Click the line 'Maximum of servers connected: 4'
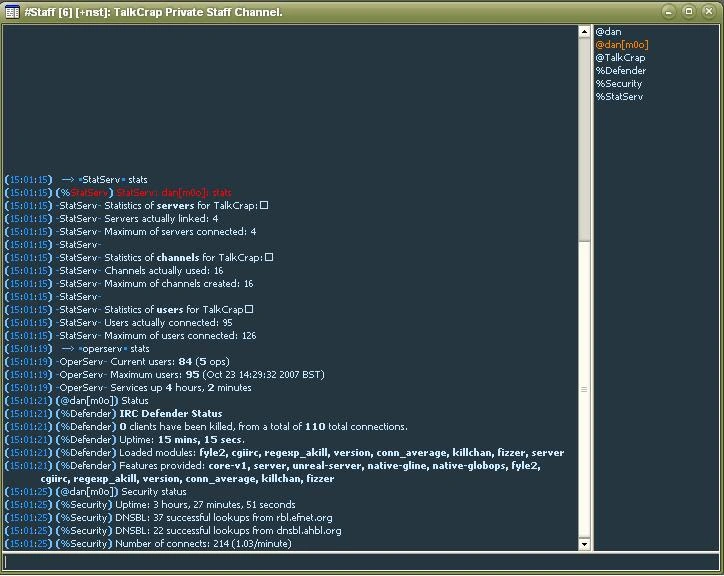724x576 pixels. point(131,231)
